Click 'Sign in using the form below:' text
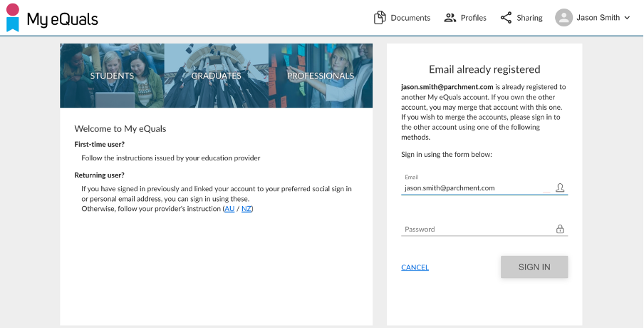This screenshot has width=644, height=328. (x=447, y=155)
